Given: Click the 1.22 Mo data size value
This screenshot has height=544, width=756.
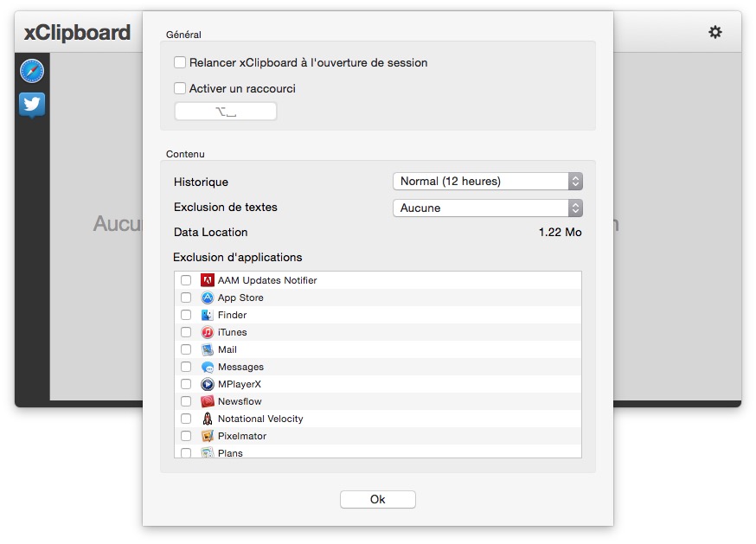Looking at the screenshot, I should (560, 233).
